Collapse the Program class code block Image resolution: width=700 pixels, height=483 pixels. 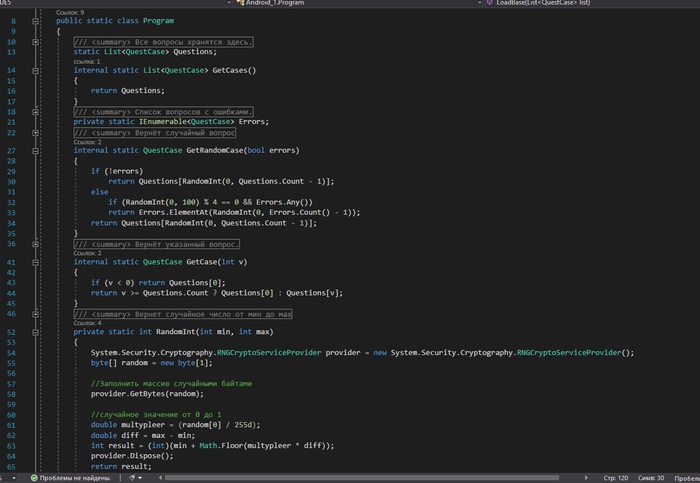[x=37, y=19]
